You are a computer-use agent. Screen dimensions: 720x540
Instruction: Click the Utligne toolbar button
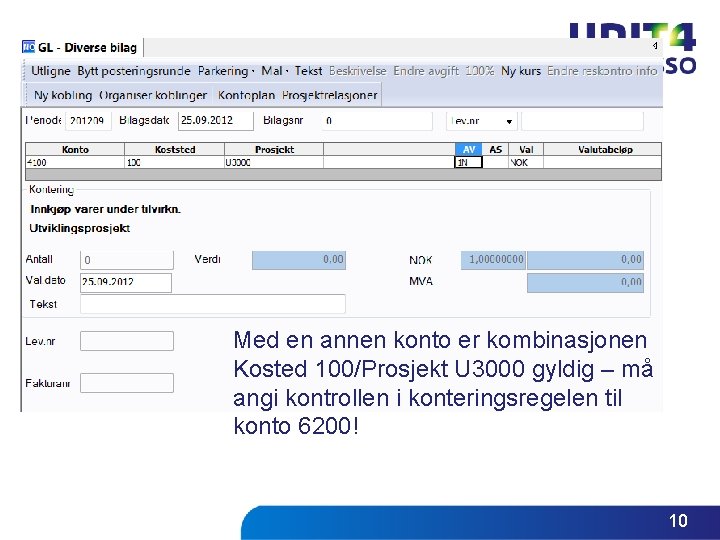[x=51, y=71]
